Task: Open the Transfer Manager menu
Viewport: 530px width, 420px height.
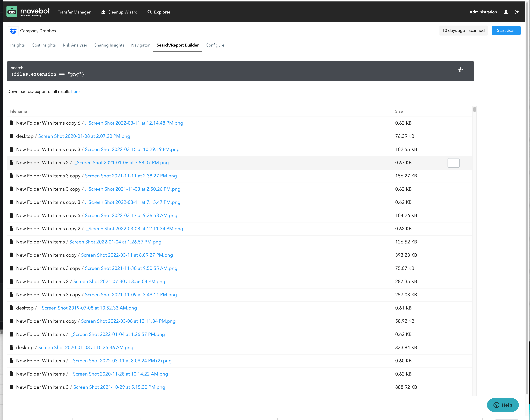Action: click(x=74, y=12)
